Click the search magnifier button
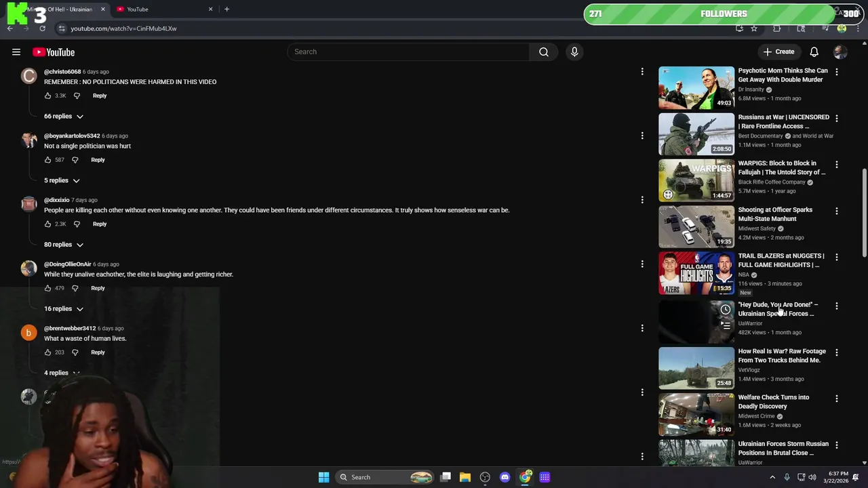 coord(544,52)
